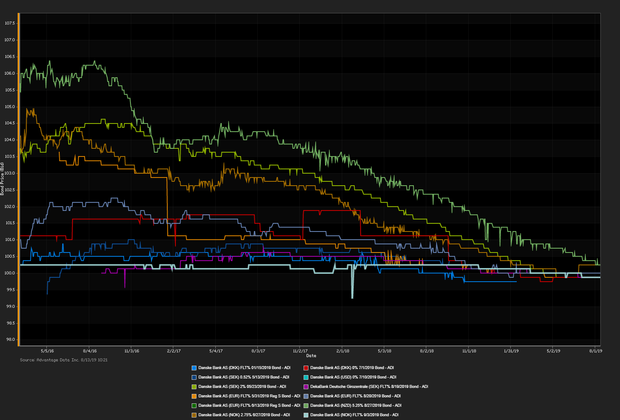Click the 8/5/19 date tick label
The width and height of the screenshot is (620, 420).
tap(595, 351)
